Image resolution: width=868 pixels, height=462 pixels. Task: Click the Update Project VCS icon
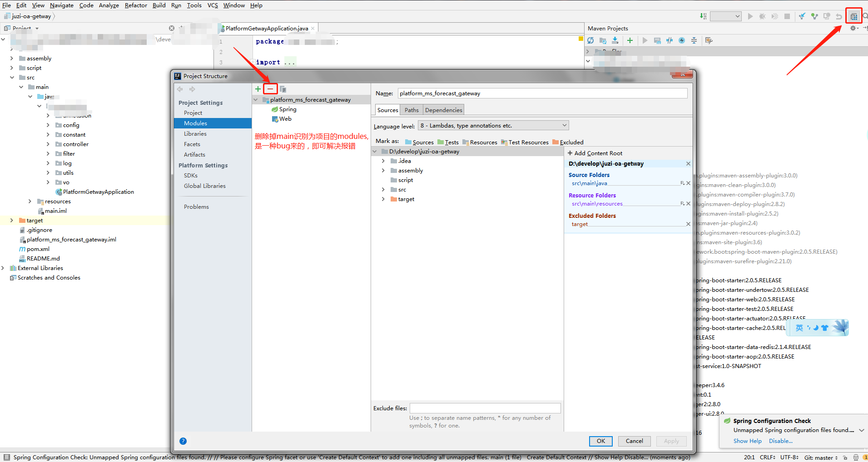pos(802,16)
